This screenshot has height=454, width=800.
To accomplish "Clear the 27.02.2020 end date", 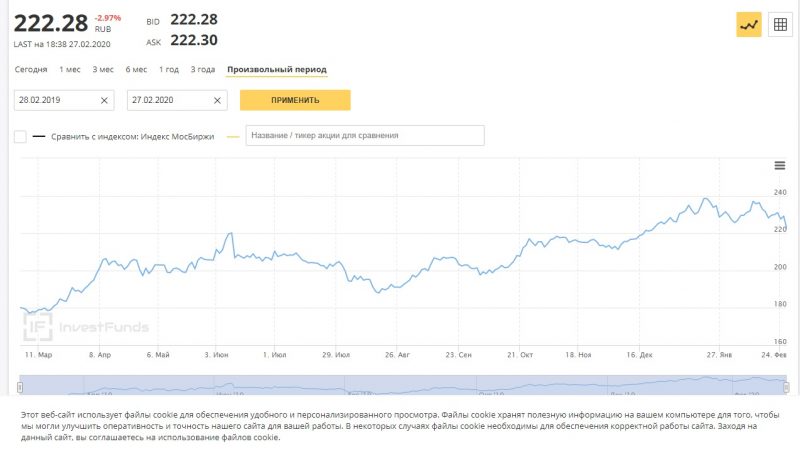I will [217, 100].
